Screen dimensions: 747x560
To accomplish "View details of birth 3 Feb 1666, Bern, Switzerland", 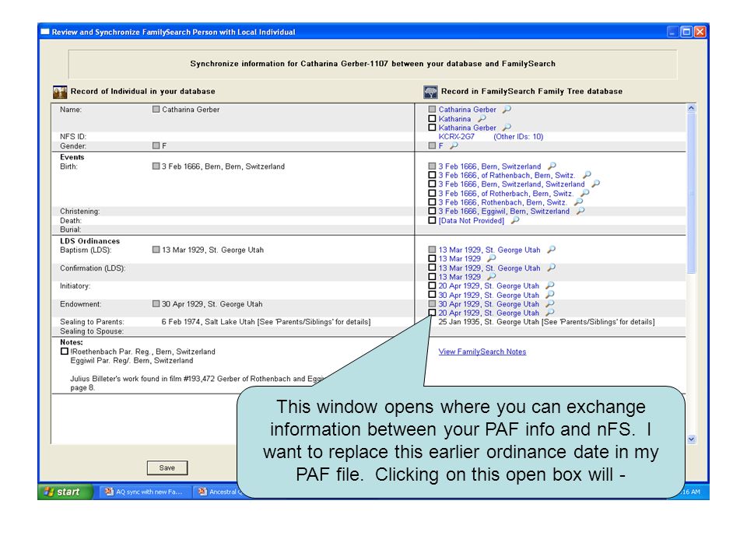I will pos(552,166).
